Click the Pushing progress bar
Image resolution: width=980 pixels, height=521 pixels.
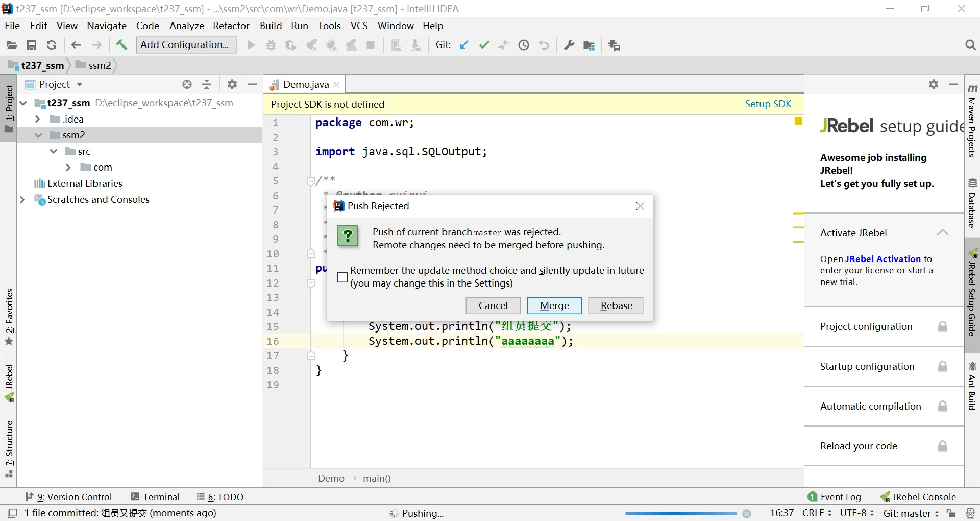pos(680,513)
